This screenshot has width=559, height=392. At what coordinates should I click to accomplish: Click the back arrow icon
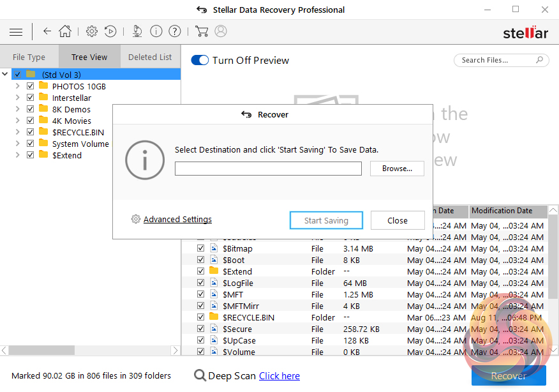[47, 31]
